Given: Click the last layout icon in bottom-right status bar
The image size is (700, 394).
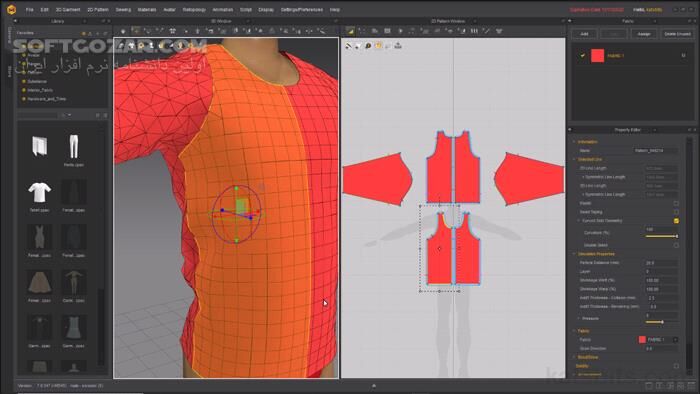Looking at the screenshot, I should click(x=692, y=386).
